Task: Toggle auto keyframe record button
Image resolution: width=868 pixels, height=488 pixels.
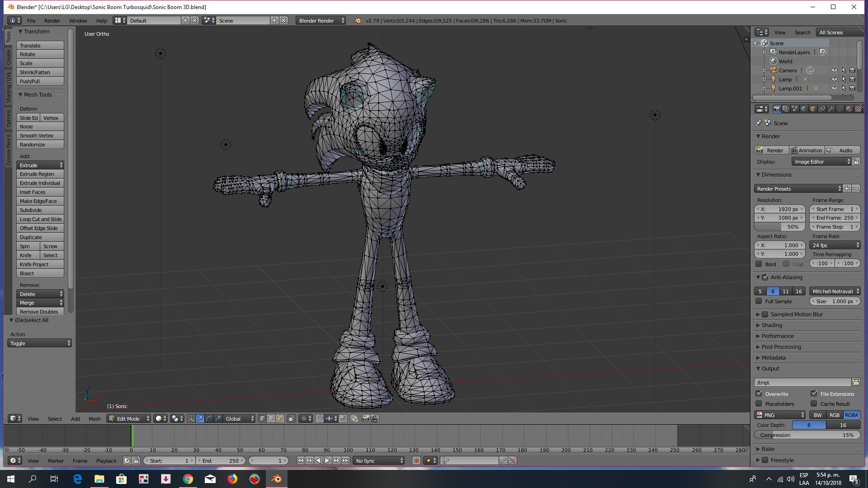Action: pos(416,460)
